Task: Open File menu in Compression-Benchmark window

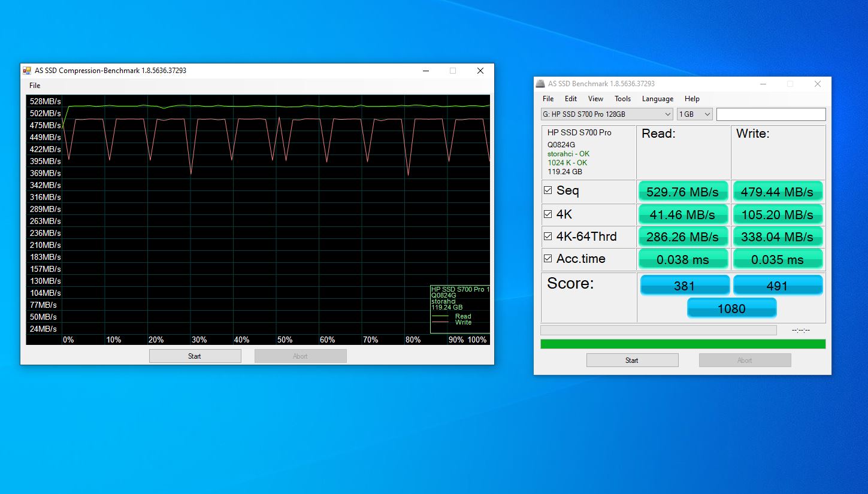Action: (x=35, y=86)
